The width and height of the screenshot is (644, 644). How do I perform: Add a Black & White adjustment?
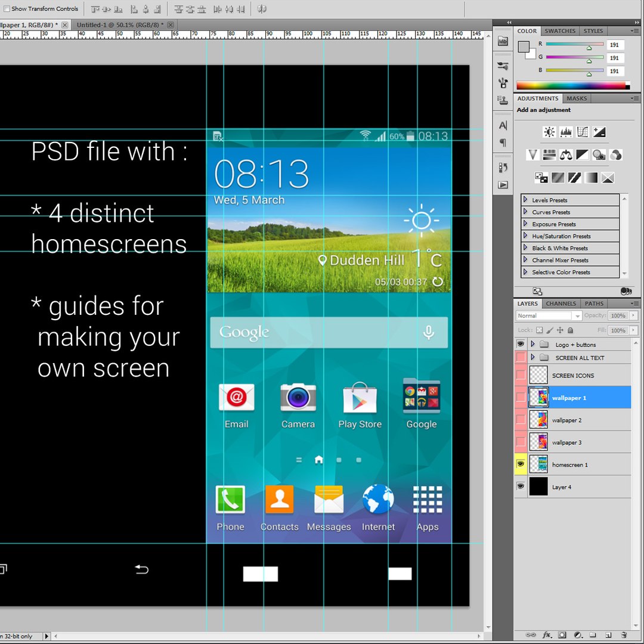[583, 155]
